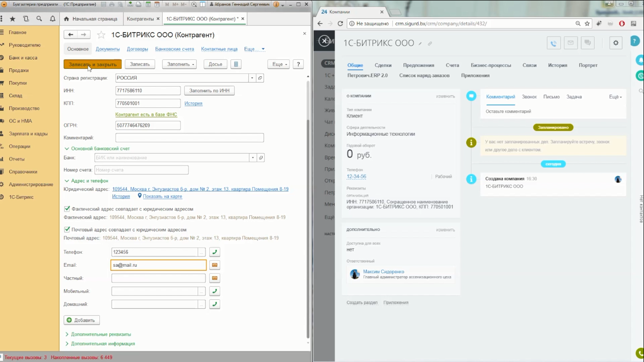Collapse the Основной банковский счет section
644x362 pixels.
pyautogui.click(x=97, y=148)
